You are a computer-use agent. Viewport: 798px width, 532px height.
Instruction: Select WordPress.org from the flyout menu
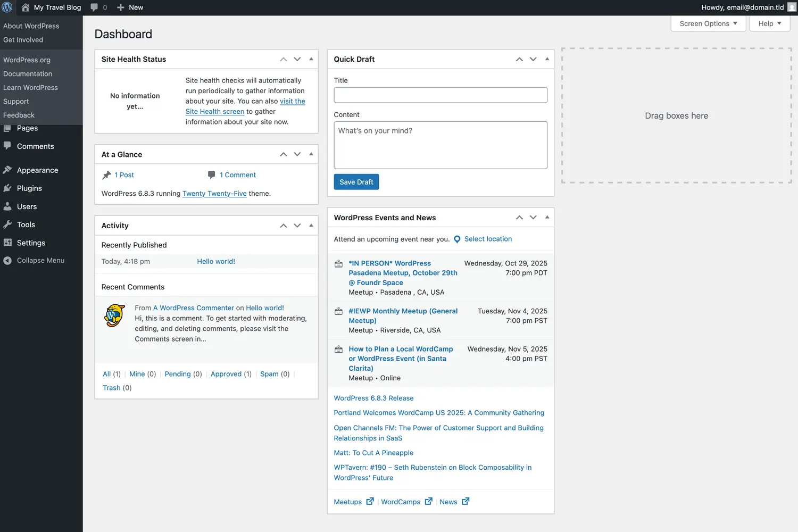tap(27, 60)
